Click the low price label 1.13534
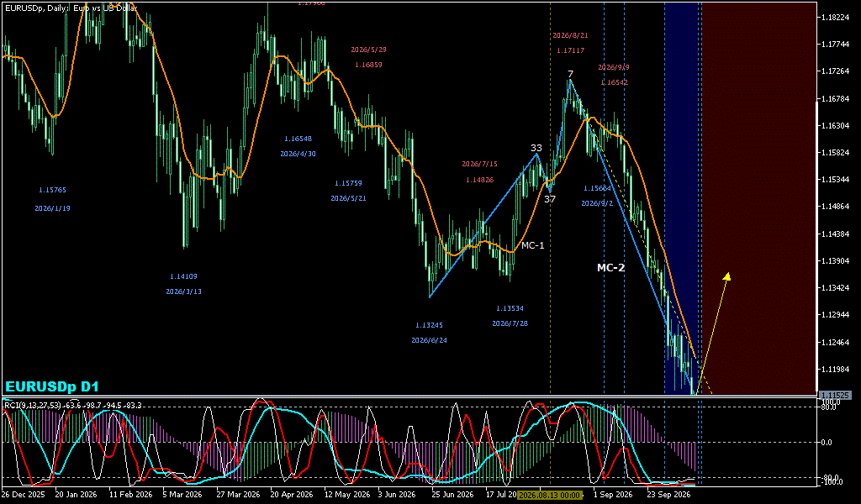 pos(510,308)
